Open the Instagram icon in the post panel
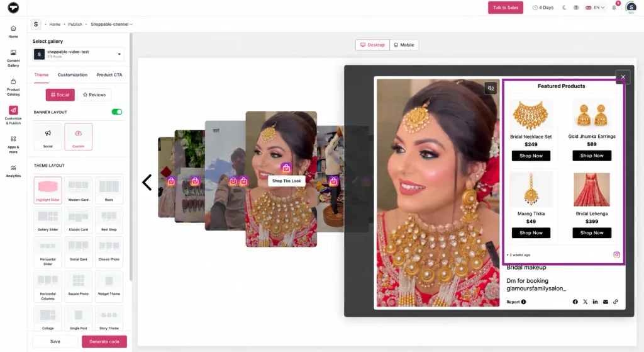The width and height of the screenshot is (644, 352). [616, 254]
